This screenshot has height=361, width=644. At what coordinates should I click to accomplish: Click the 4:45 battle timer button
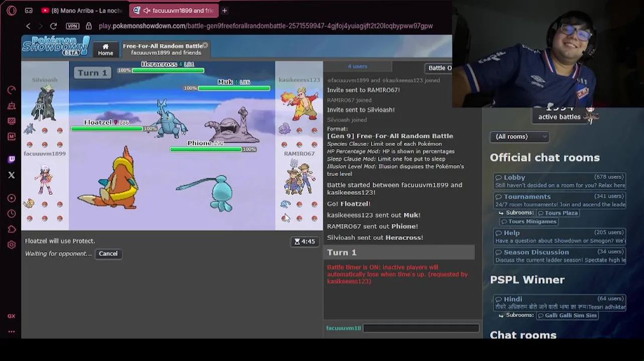coord(305,242)
